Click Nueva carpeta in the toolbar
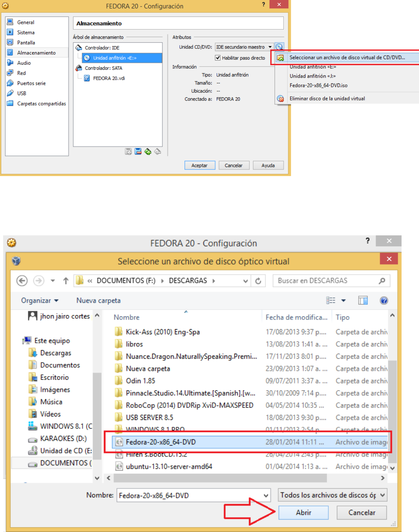This screenshot has height=532, width=419. coord(98,301)
